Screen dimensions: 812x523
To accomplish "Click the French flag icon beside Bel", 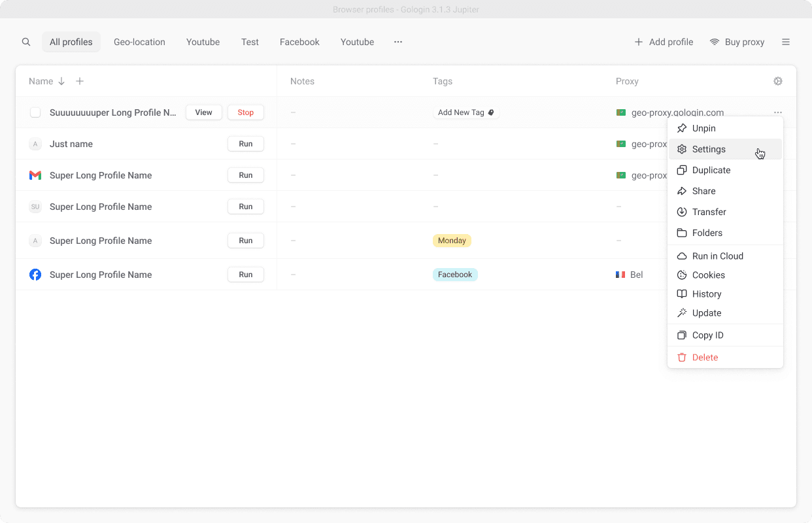I will click(x=621, y=275).
